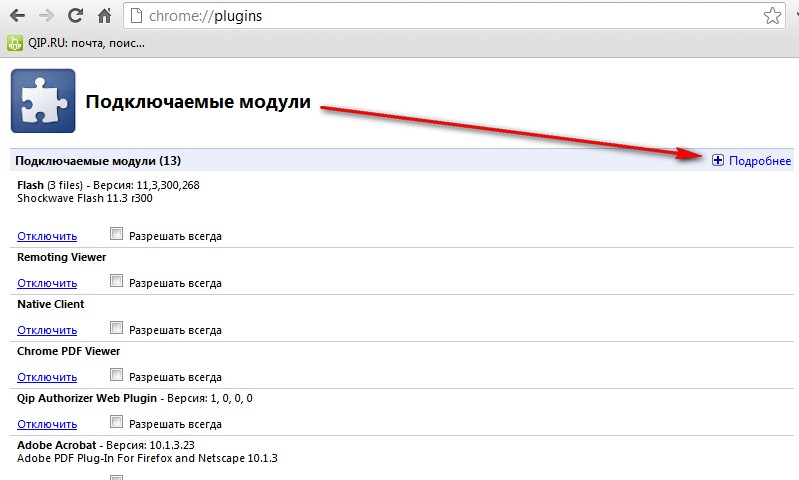The width and height of the screenshot is (799, 480).
Task: Click the Версия: 10.1.3.23 text
Action: [x=150, y=445]
